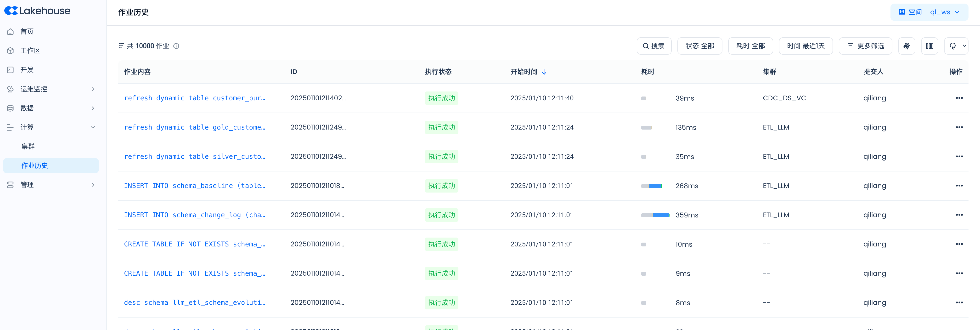Click the 359ms duration progress bar
This screenshot has height=330, width=980.
point(655,216)
